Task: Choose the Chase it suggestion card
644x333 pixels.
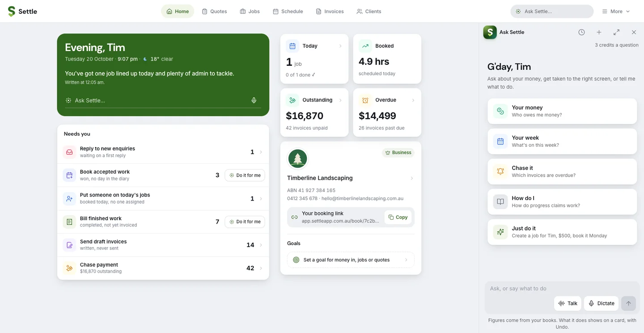Action: [562, 171]
